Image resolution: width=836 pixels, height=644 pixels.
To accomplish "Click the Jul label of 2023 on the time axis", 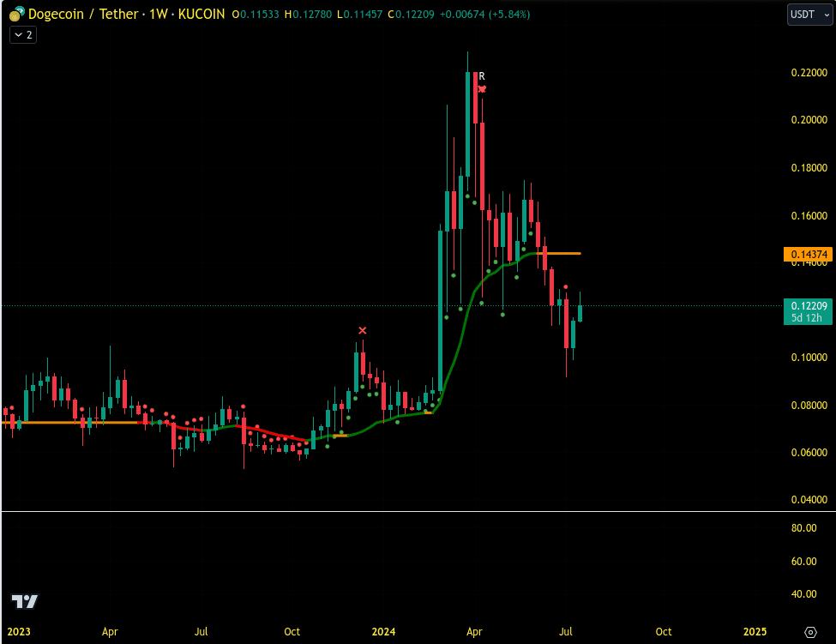I will tap(201, 632).
